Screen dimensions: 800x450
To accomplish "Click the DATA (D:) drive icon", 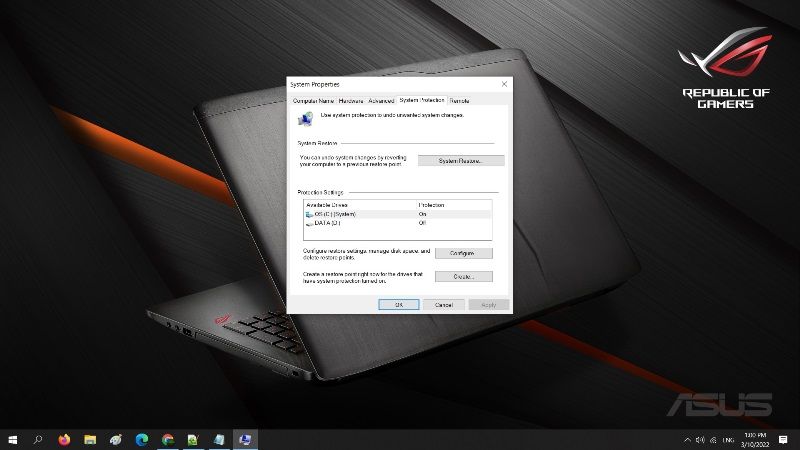I will pyautogui.click(x=309, y=223).
